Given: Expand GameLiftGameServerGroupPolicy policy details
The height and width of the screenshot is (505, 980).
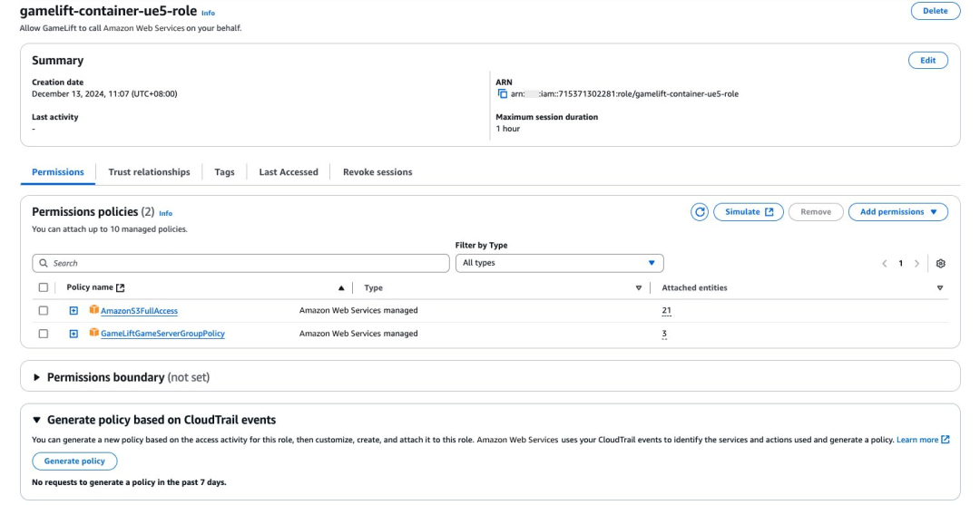Looking at the screenshot, I should (x=73, y=334).
